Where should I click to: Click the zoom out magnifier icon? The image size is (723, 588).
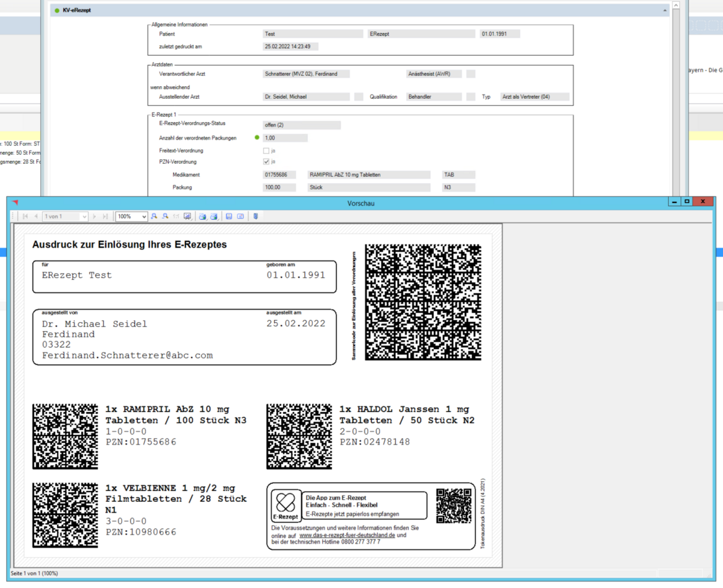point(165,216)
